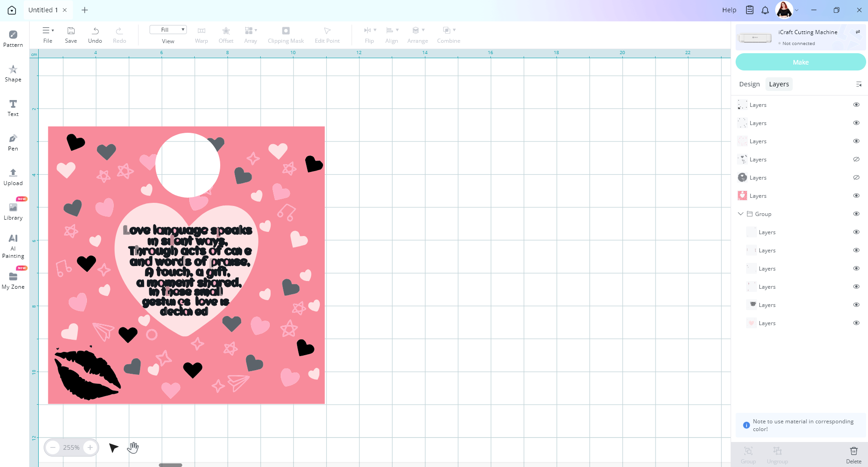Click the zoom in plus button
The width and height of the screenshot is (868, 467).
pos(90,447)
